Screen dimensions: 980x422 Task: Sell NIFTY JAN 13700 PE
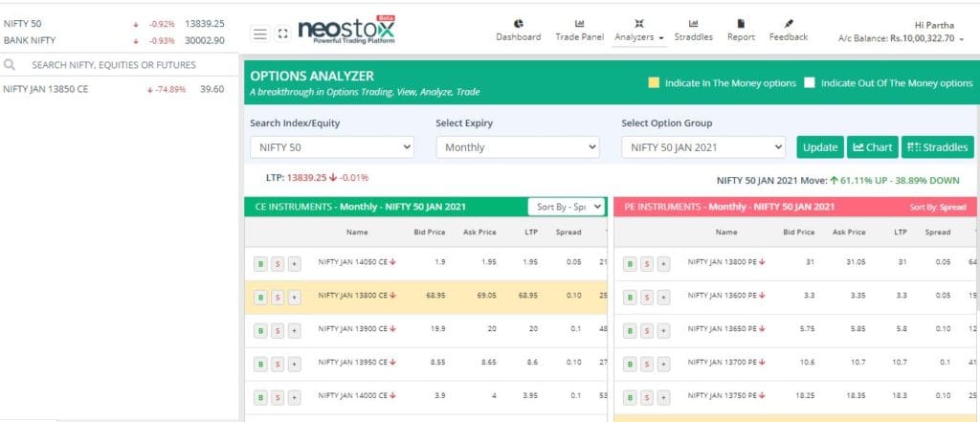[647, 364]
